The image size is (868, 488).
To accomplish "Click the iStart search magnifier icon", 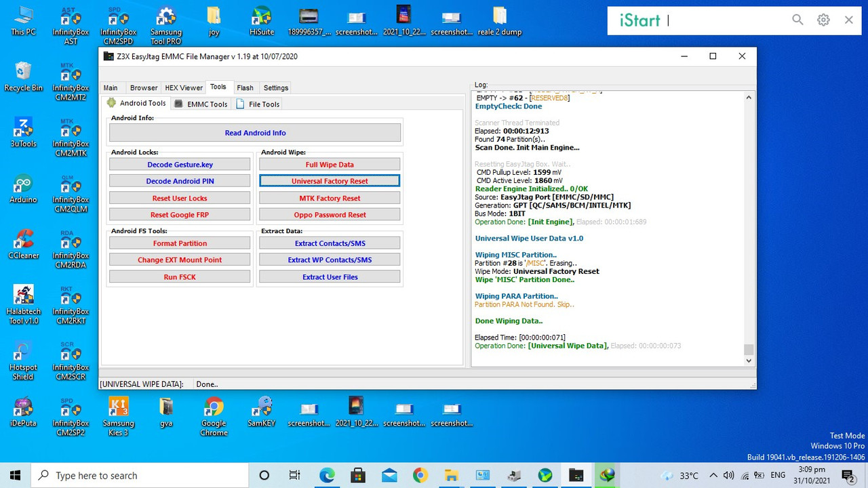I will point(797,20).
